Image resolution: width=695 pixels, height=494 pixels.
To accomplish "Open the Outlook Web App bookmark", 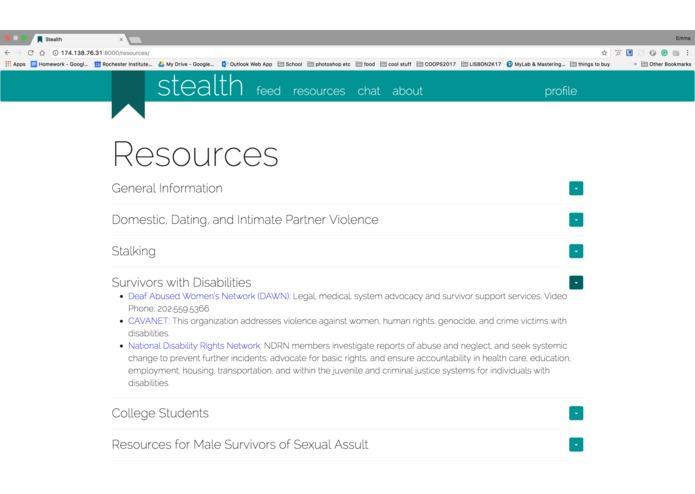I will (247, 64).
